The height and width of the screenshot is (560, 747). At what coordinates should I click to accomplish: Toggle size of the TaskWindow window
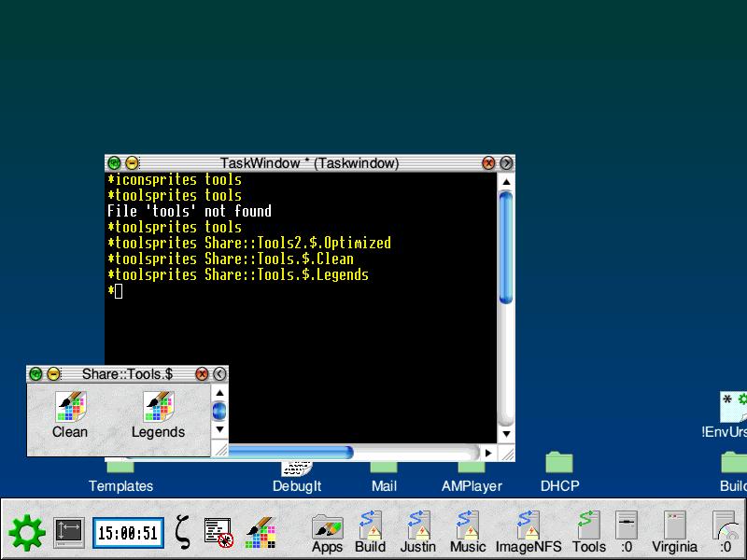[506, 163]
